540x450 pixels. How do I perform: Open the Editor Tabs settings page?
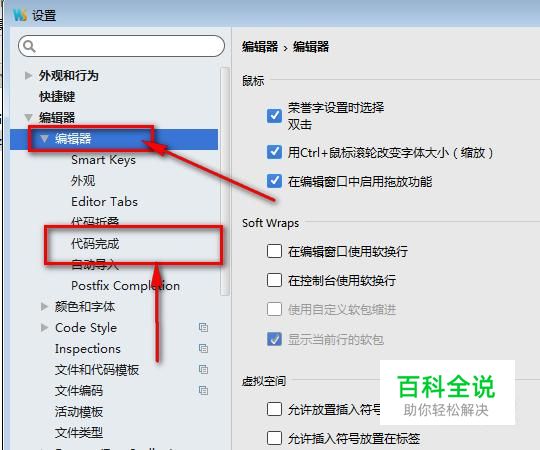pos(104,202)
